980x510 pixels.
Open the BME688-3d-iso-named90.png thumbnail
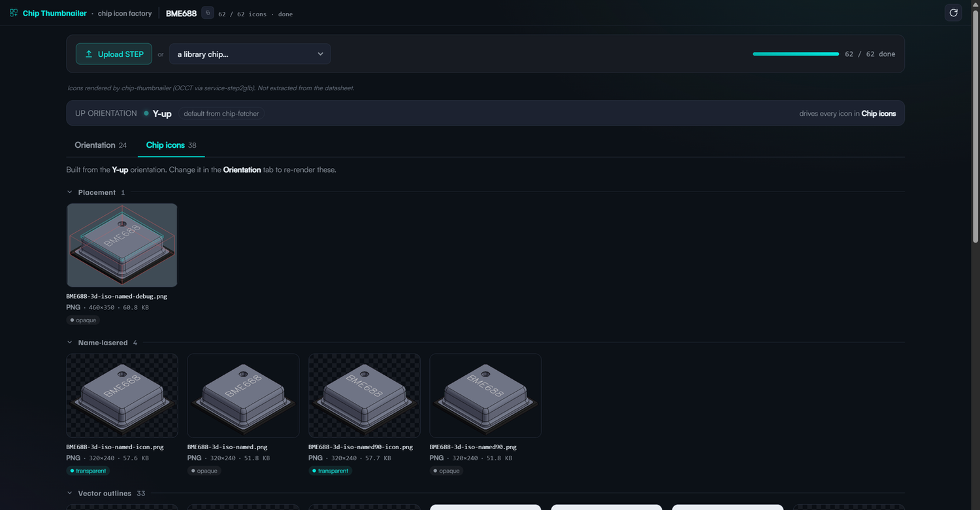(x=485, y=396)
